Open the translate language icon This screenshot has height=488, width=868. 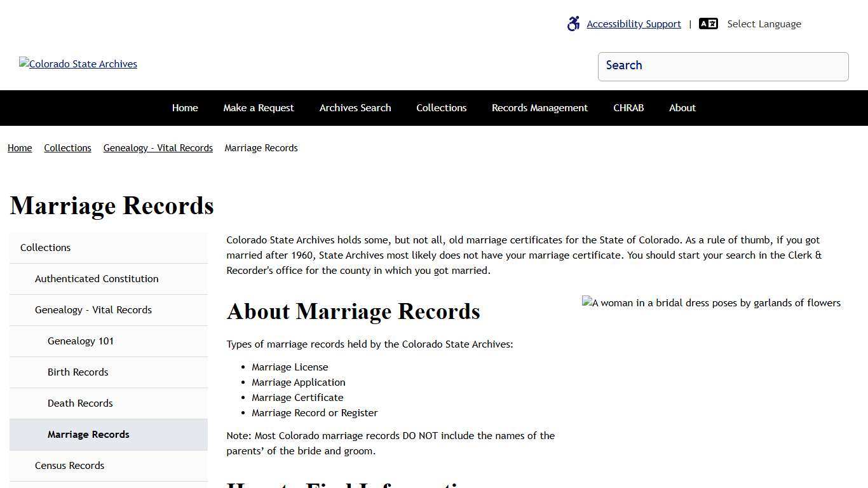pos(708,24)
